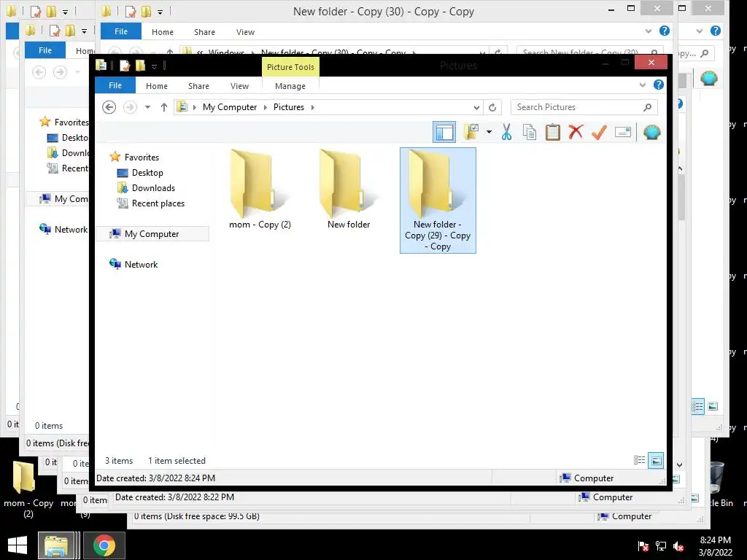
Task: Open dropdown arrow beside folder options icon
Action: pyautogui.click(x=489, y=132)
